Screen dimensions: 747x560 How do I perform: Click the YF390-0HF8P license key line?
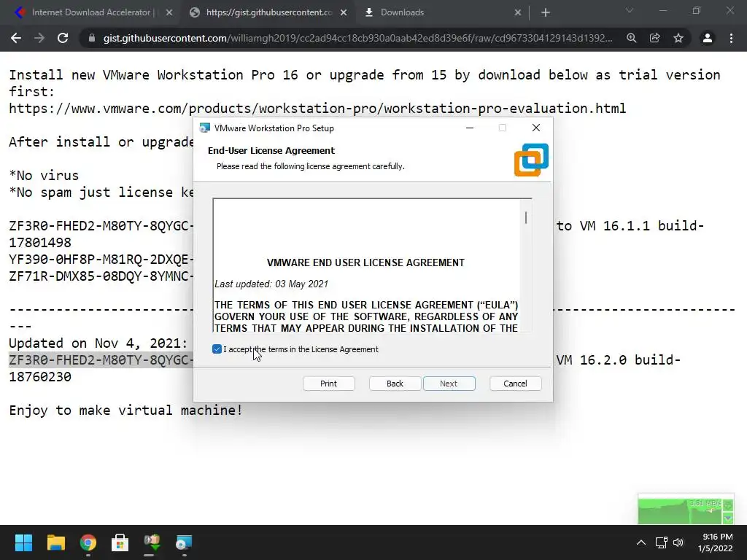(101, 260)
